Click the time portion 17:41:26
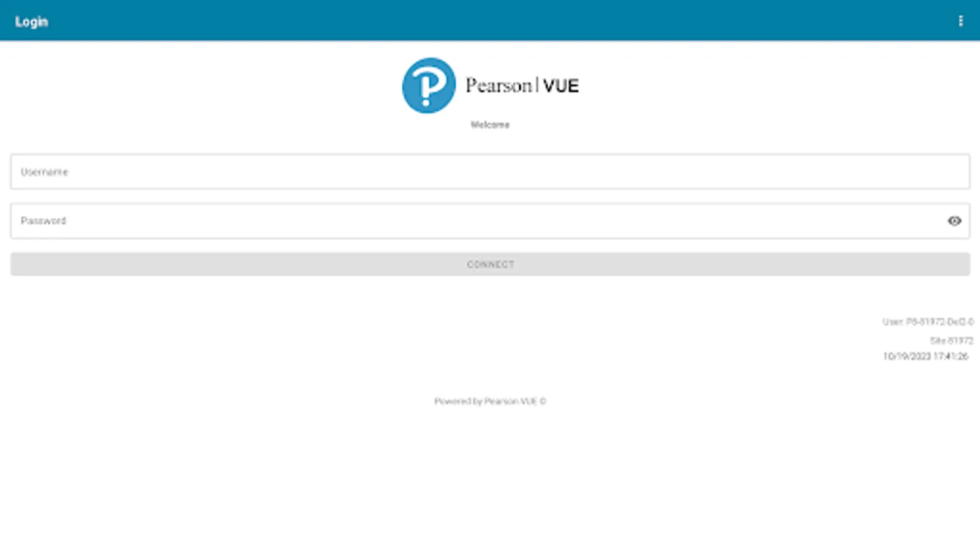Screen dimensions: 980x551 click(951, 356)
